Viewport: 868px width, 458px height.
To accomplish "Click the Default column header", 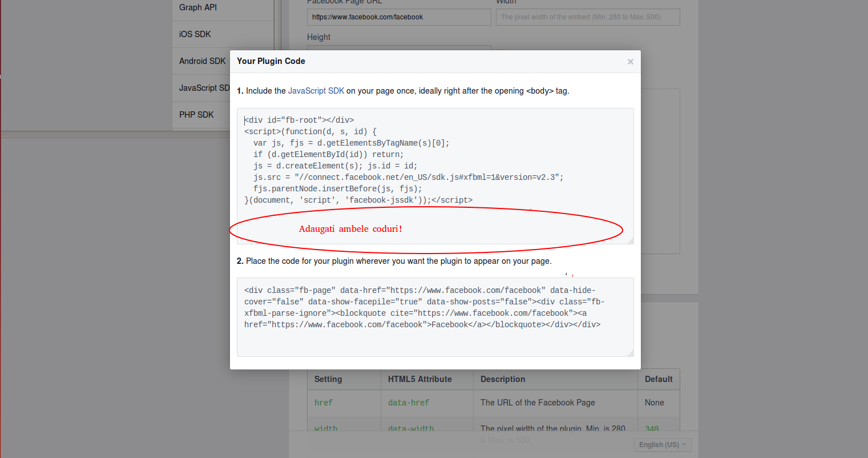I will 659,379.
